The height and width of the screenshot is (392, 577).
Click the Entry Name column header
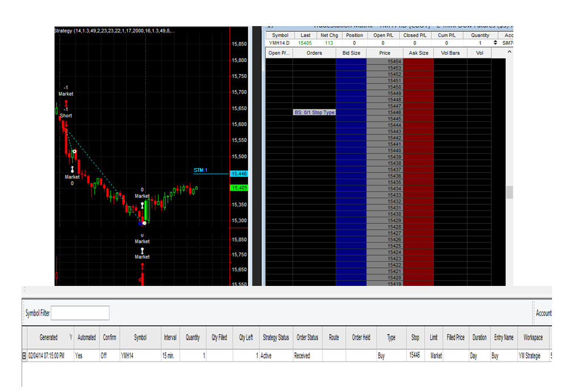click(504, 338)
